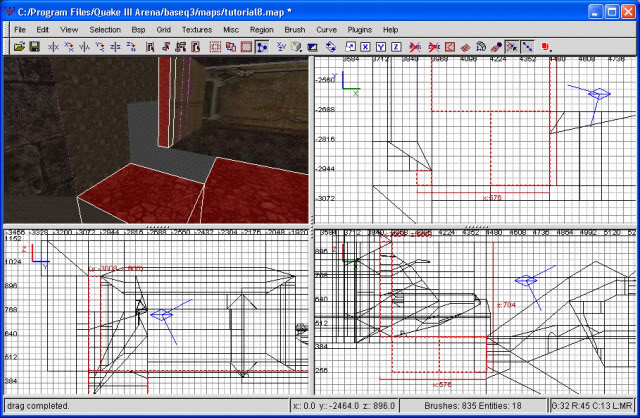Open the Selection menu
This screenshot has width=640, height=418.
pos(105,30)
